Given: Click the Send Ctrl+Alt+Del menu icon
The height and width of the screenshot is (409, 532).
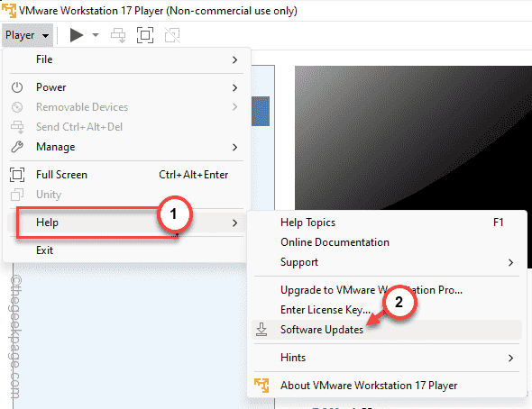Looking at the screenshot, I should [x=17, y=127].
